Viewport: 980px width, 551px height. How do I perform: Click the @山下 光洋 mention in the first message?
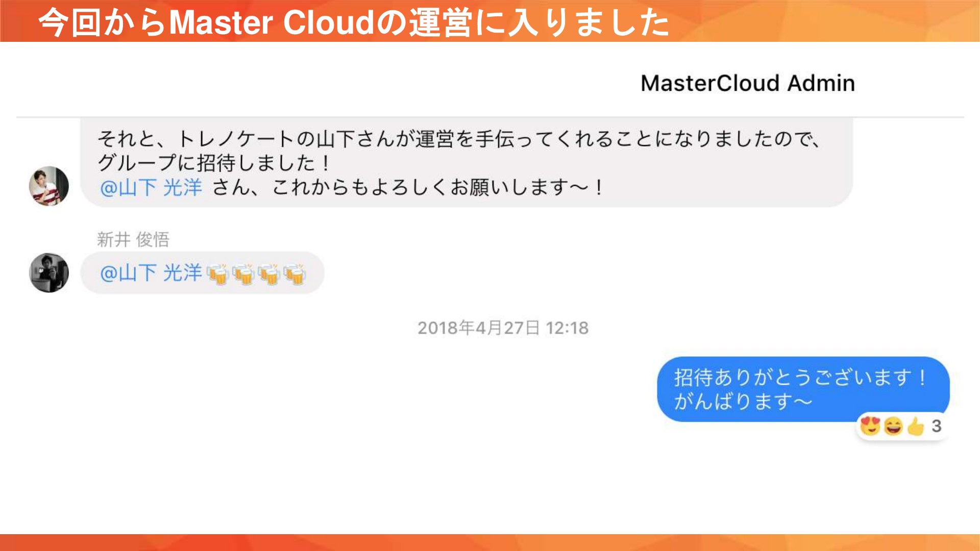pos(151,188)
